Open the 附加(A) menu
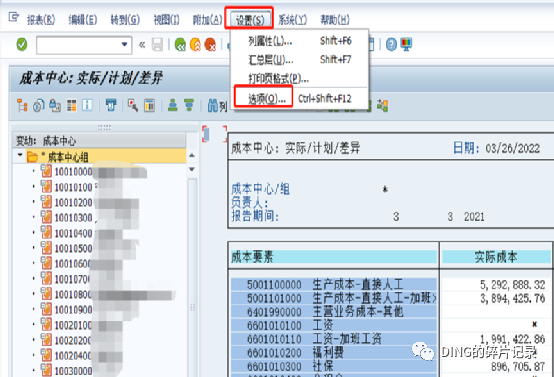 207,20
